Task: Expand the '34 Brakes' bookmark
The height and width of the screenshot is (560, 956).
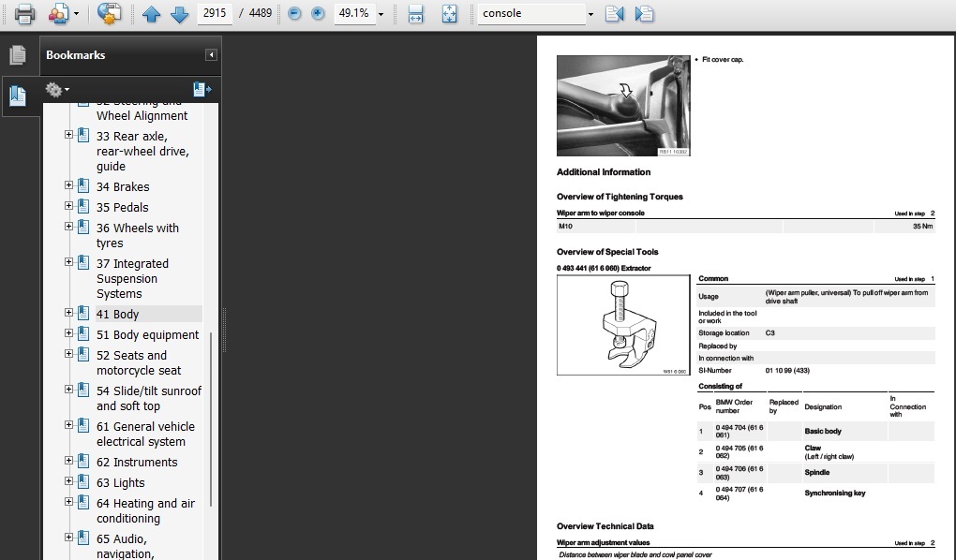Action: pos(69,185)
